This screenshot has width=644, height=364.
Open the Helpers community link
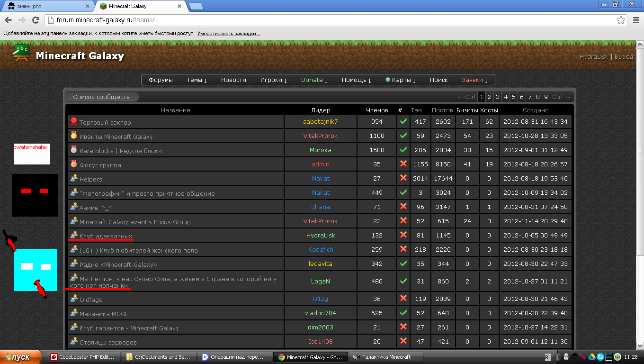pos(91,179)
